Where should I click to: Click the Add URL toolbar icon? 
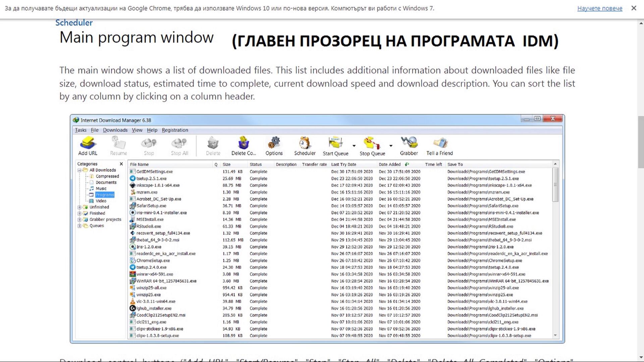click(x=88, y=143)
